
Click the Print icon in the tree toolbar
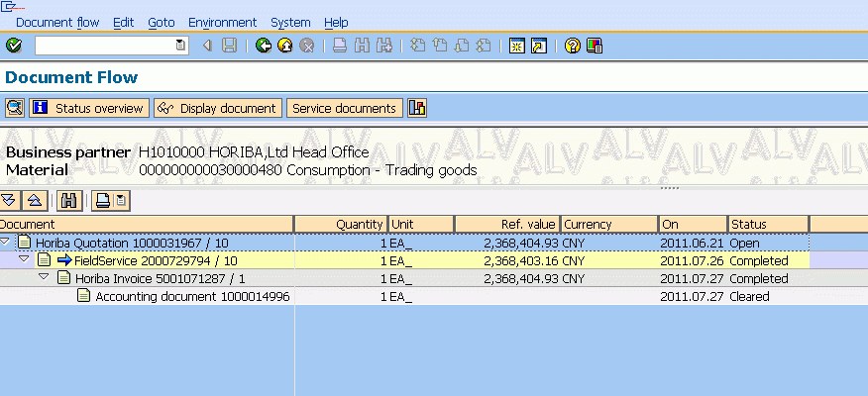coord(102,200)
